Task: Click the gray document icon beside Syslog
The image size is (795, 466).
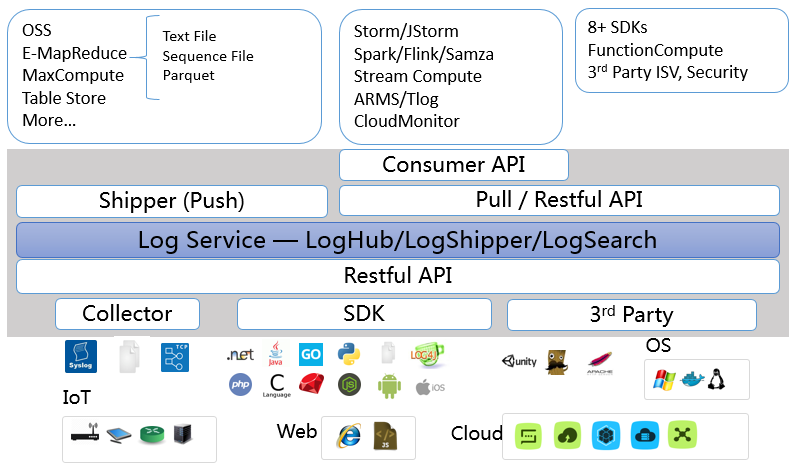Action: (129, 356)
